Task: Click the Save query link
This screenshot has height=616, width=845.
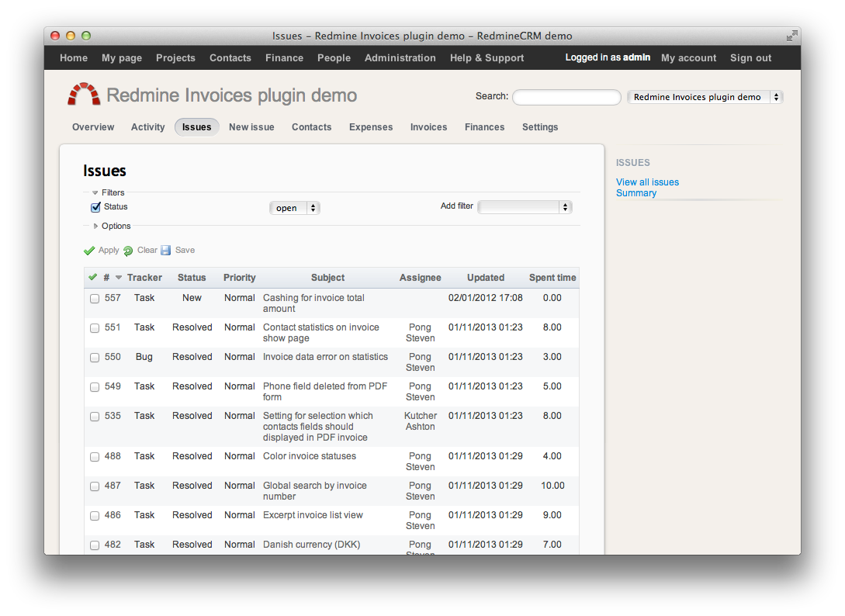Action: click(185, 250)
